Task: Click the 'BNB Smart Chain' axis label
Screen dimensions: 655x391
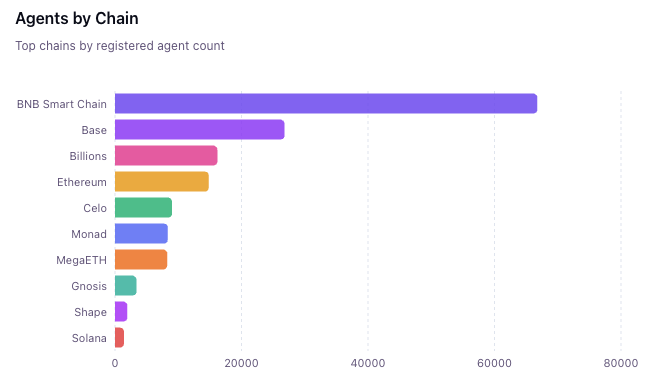Action: click(x=62, y=104)
